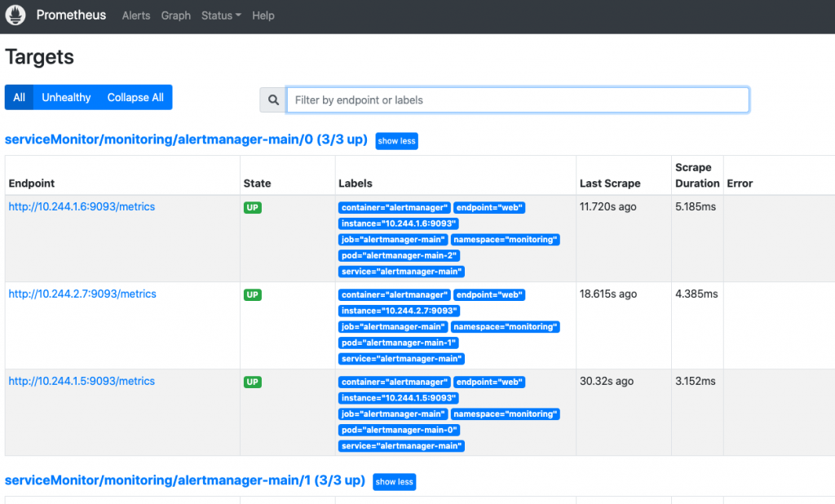
Task: Click the pod="alertmanager-main-2" label
Action: click(399, 256)
